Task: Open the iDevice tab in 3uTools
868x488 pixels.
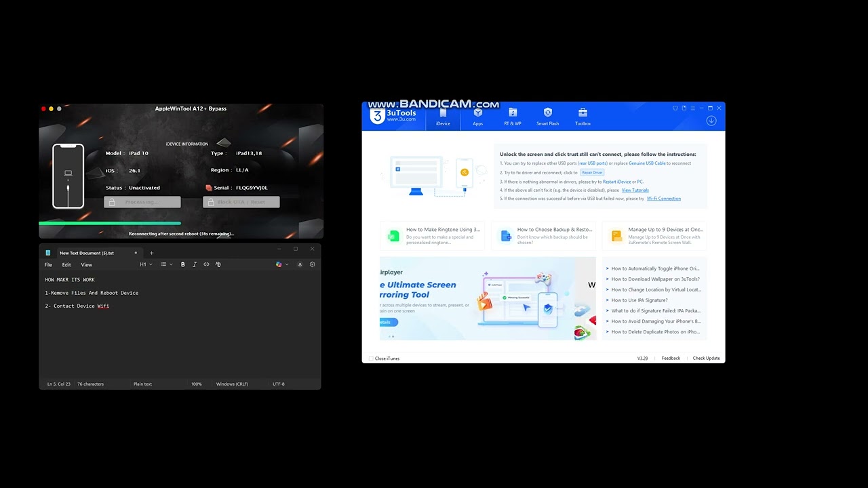Action: tap(443, 117)
